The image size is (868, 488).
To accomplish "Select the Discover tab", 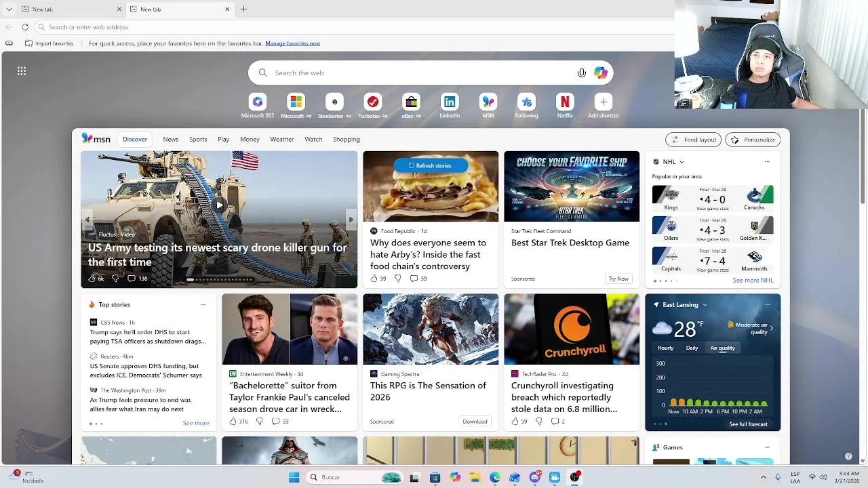I will point(135,139).
